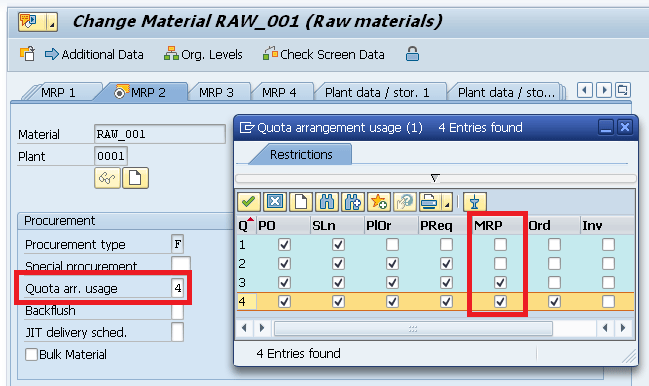Click the Print icon in popup toolbar
Viewport: 649px width, 386px height.
[430, 202]
